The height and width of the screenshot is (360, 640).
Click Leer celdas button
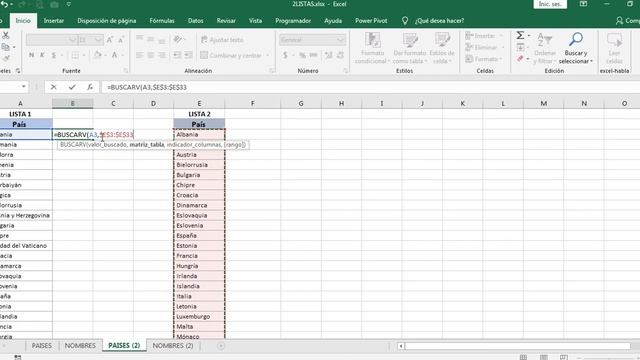pyautogui.click(x=614, y=48)
